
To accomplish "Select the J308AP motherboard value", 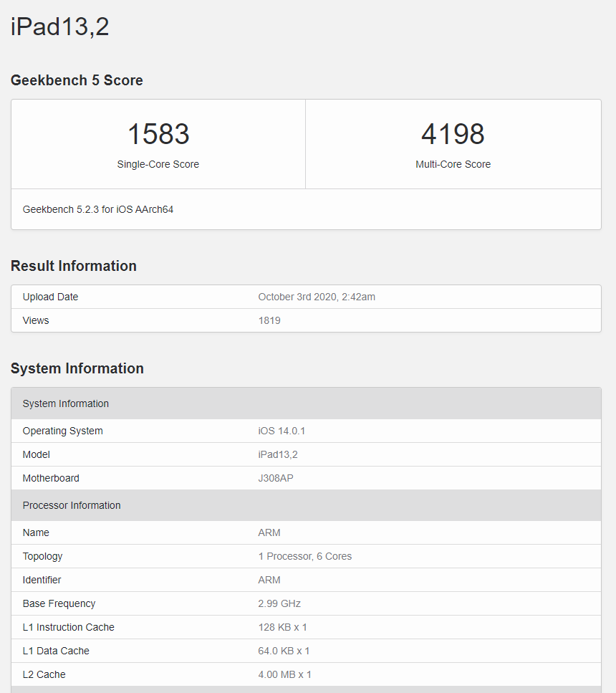I will tap(276, 478).
